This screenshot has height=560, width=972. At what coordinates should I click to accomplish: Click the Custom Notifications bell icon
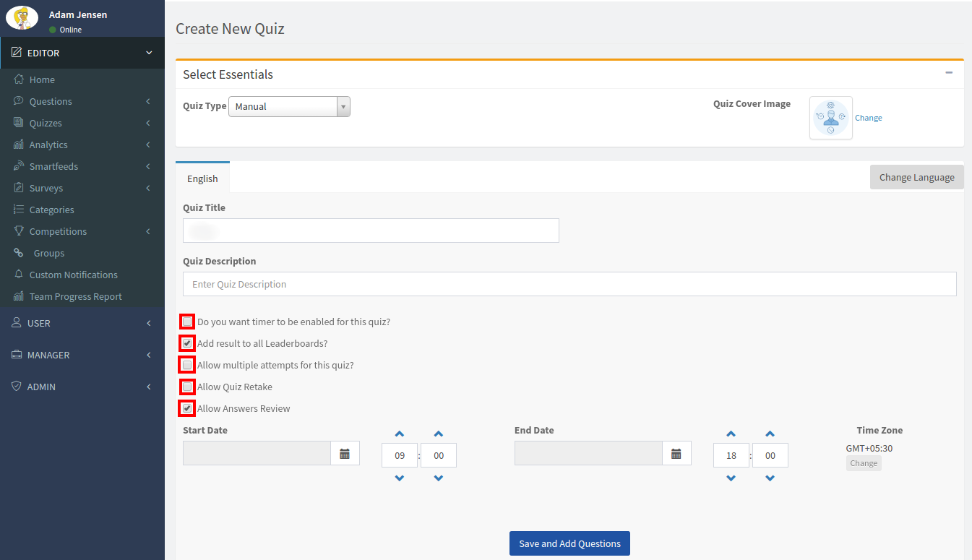19,275
